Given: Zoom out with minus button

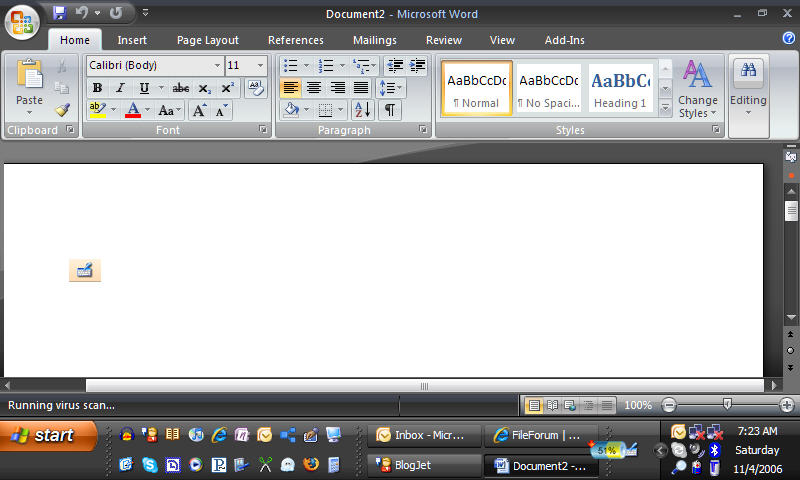Looking at the screenshot, I should pos(669,405).
